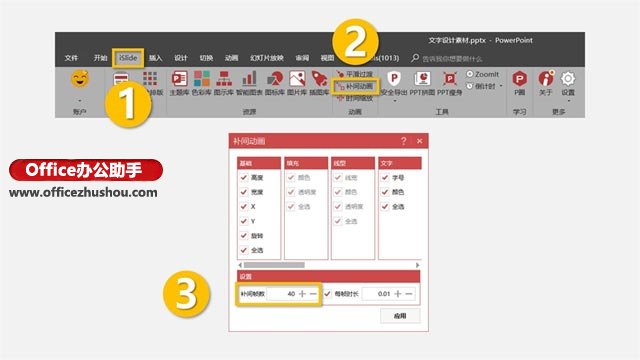Increase 每帧时长 with plus button
The image size is (640, 360).
(x=398, y=293)
